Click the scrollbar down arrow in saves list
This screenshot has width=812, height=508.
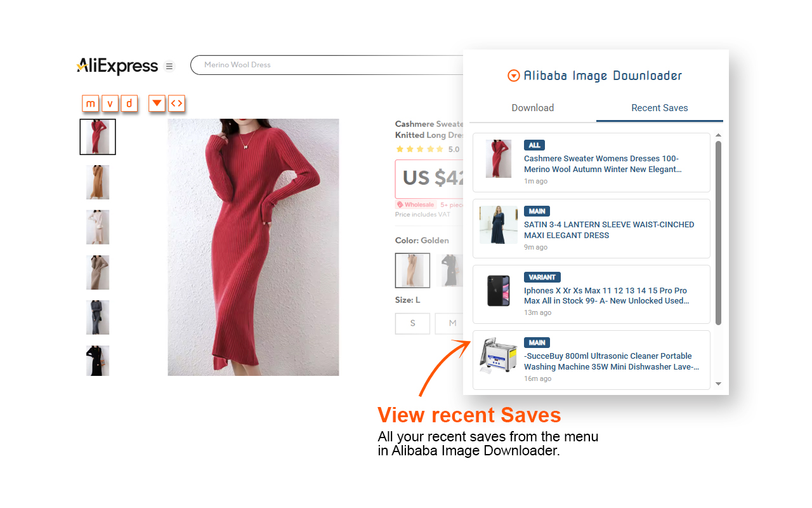click(x=718, y=384)
